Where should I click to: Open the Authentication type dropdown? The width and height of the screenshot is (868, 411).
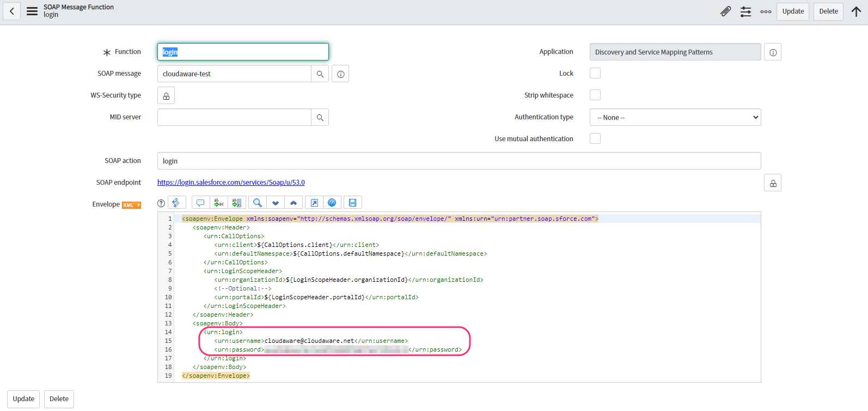point(675,118)
